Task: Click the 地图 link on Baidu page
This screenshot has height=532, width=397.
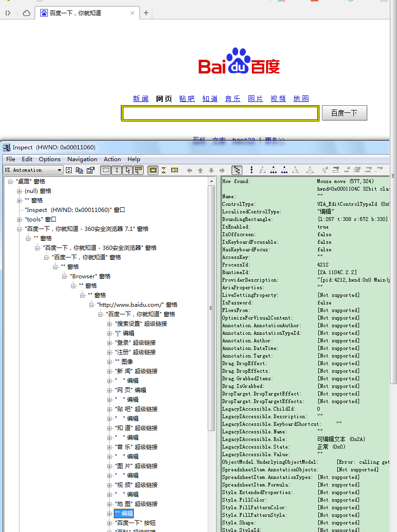Action: (x=301, y=99)
